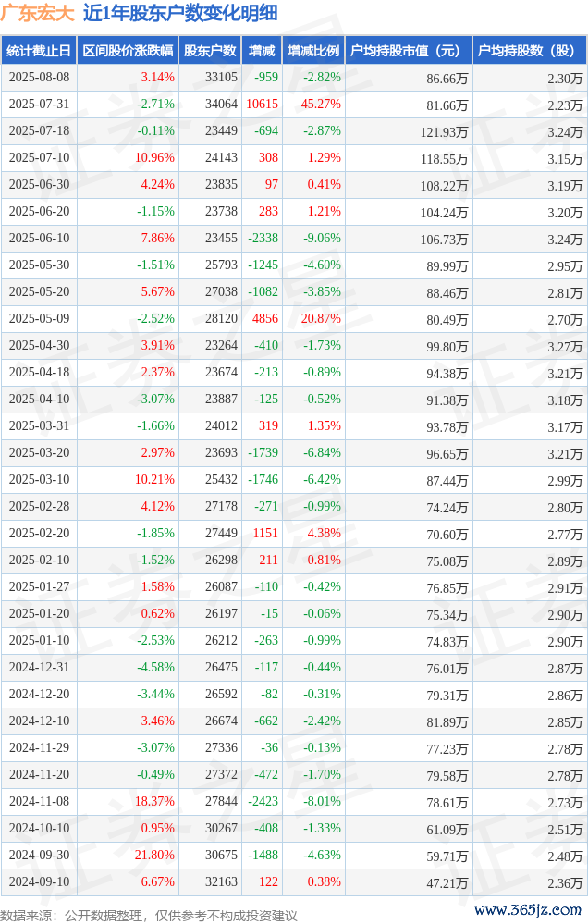Viewport: 588px width, 924px height.
Task: Click the date cell 2025-05-30
Action: click(39, 265)
